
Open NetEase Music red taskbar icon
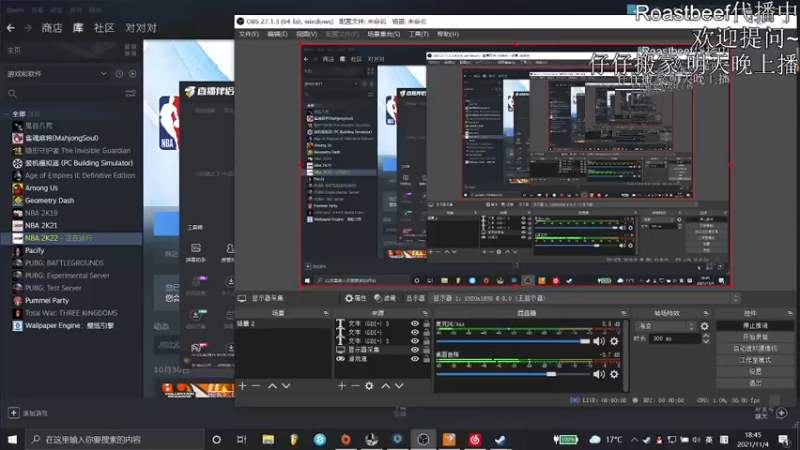475,439
